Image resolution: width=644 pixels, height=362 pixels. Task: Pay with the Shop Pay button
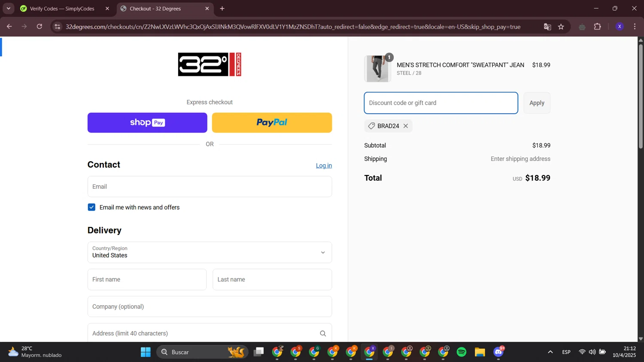coord(147,123)
